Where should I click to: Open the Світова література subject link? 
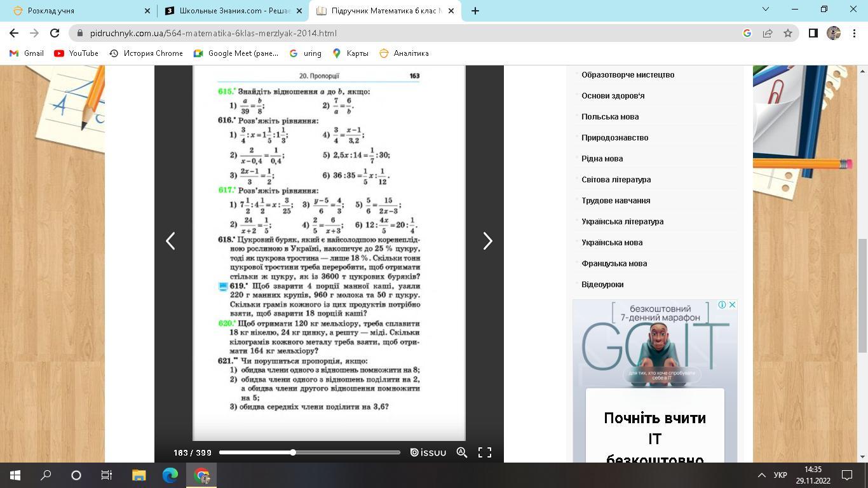616,180
